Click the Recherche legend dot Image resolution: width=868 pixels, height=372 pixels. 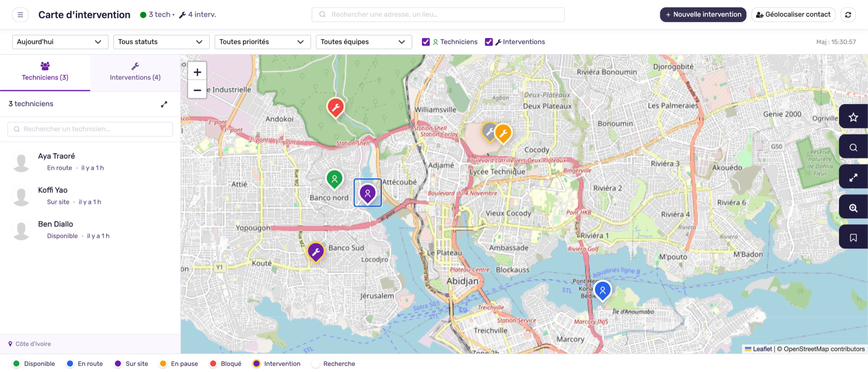[315, 364]
